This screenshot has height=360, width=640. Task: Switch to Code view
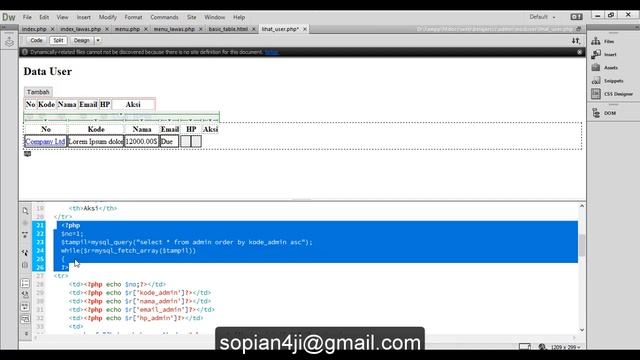click(36, 40)
